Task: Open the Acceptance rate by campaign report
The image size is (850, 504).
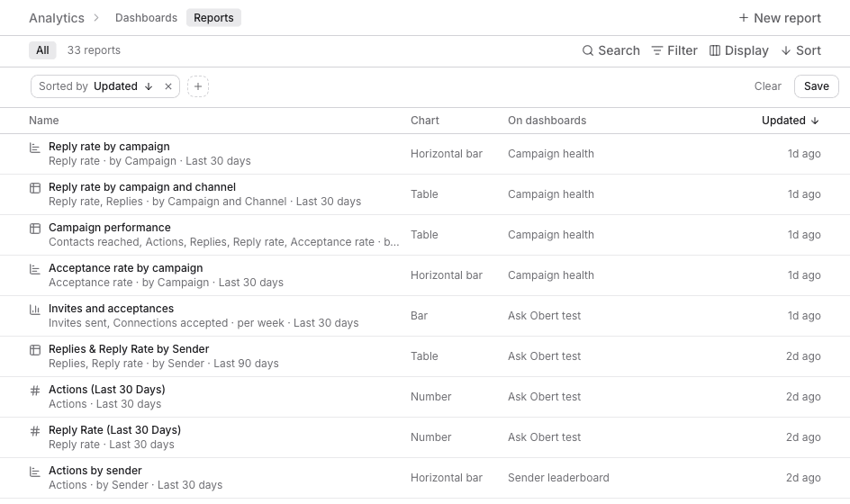Action: [425, 275]
